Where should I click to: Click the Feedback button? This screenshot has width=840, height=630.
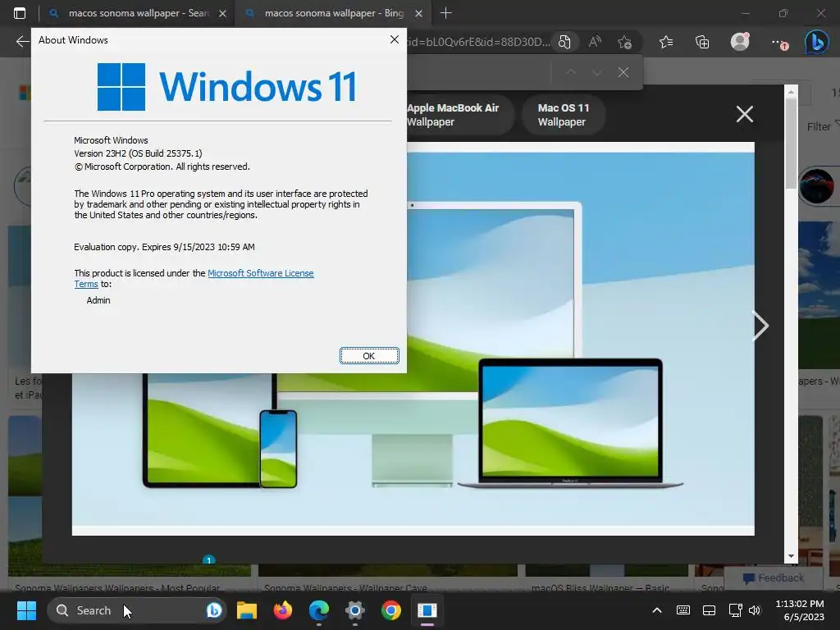774,578
